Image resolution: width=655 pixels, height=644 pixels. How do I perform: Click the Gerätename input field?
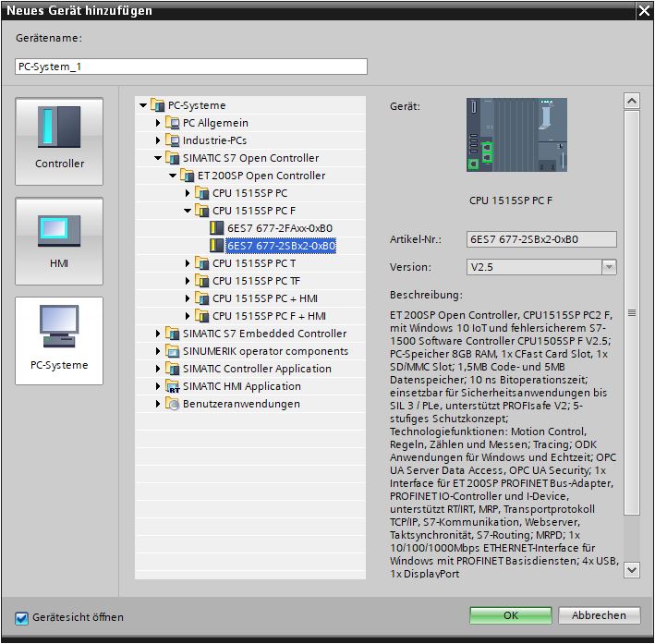[x=191, y=67]
